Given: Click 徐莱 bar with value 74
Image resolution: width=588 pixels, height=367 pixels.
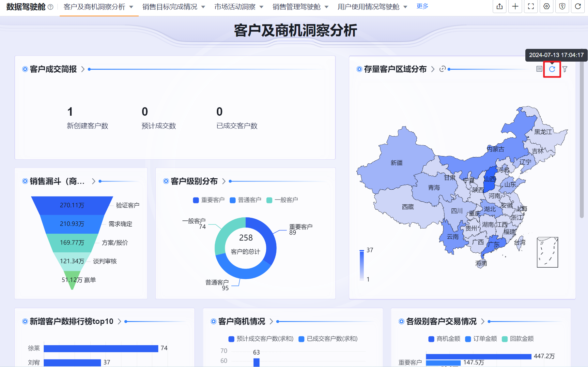Looking at the screenshot, I should [101, 348].
